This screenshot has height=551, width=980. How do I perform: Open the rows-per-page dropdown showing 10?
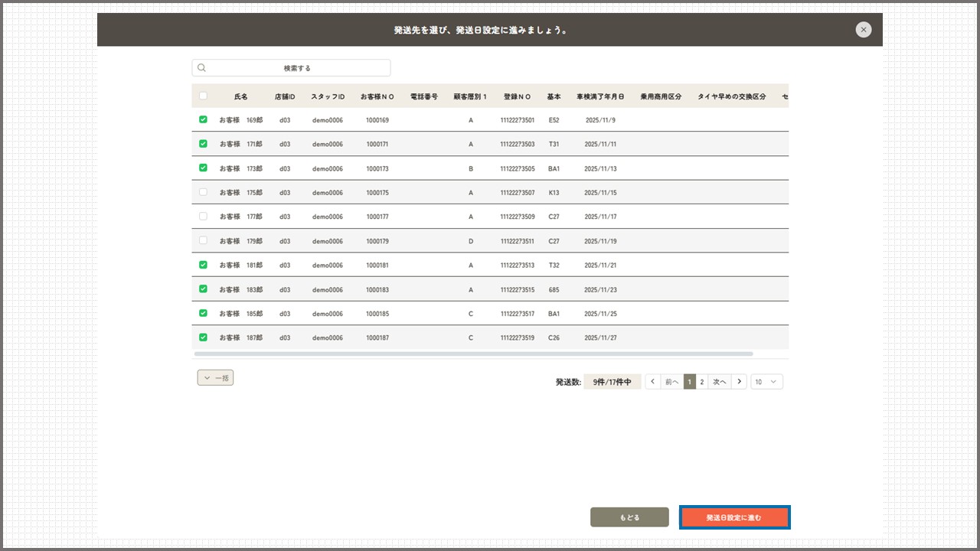[x=766, y=382]
